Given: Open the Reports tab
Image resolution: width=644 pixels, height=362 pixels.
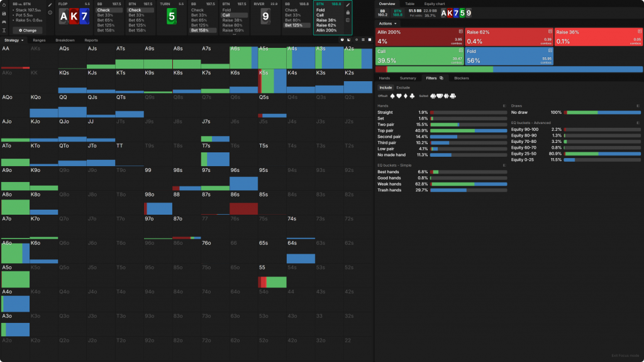Looking at the screenshot, I should tap(91, 40).
